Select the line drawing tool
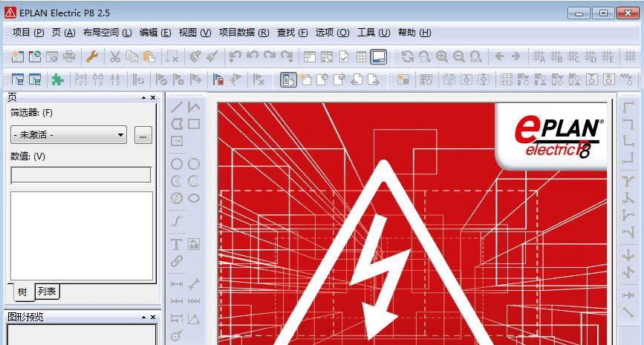The image size is (644, 345). click(177, 108)
